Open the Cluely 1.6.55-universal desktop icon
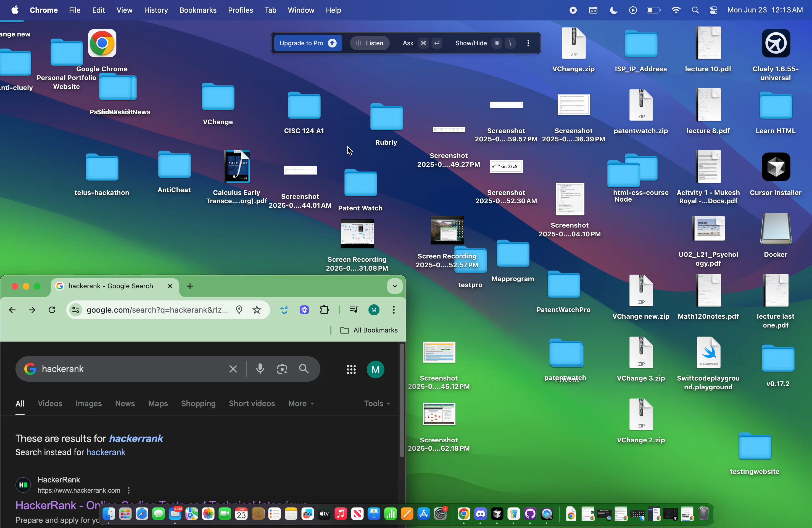This screenshot has width=812, height=528. [776, 43]
